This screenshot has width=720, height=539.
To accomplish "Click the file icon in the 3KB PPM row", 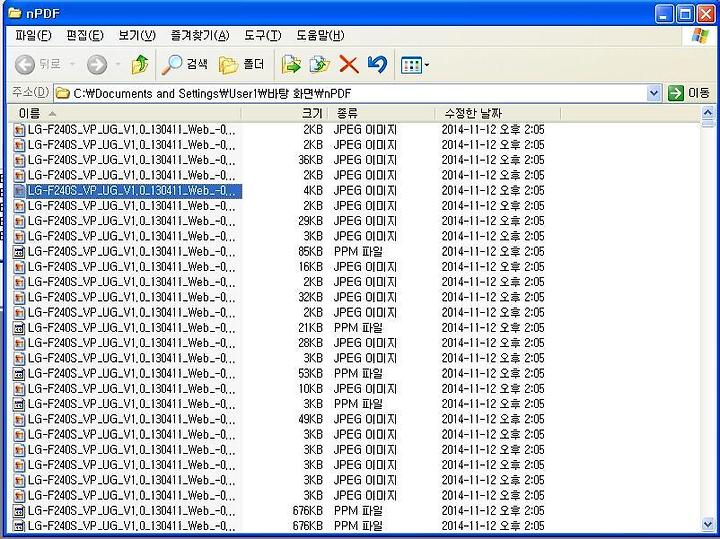I will [19, 404].
